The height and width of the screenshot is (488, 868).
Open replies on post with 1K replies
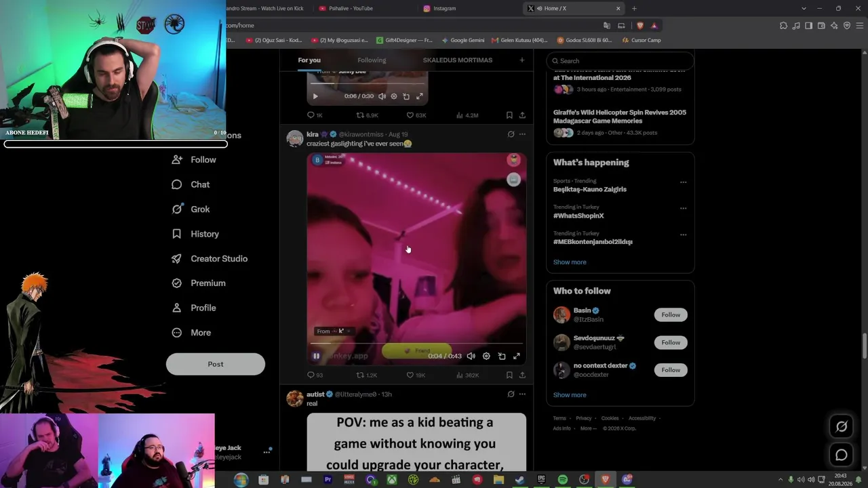315,115
